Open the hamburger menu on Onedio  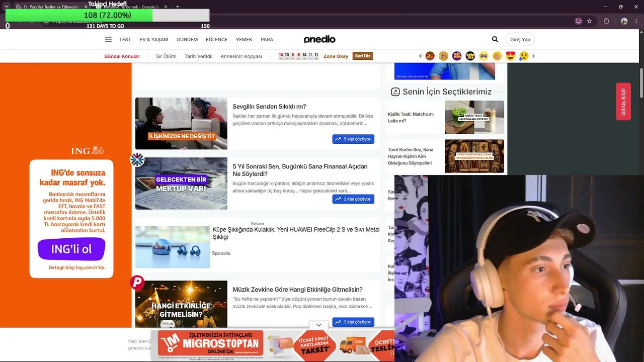[108, 39]
